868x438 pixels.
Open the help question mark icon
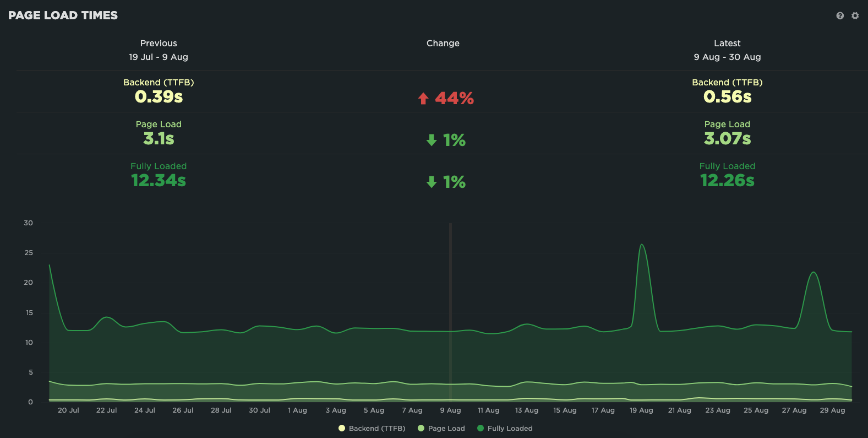[839, 16]
